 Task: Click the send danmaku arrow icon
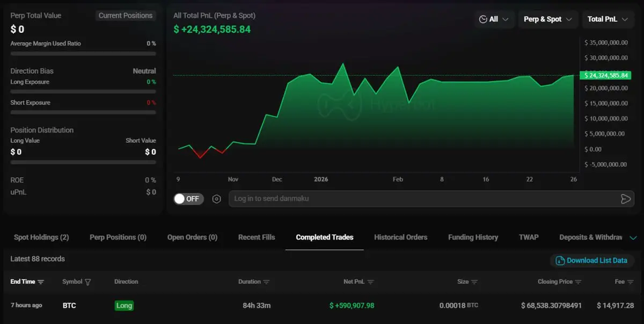click(x=625, y=199)
